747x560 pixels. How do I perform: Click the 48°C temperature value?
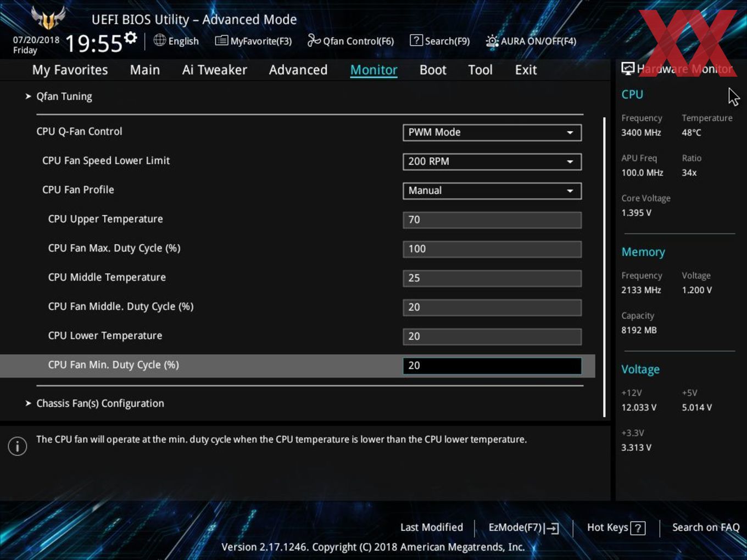(x=692, y=132)
